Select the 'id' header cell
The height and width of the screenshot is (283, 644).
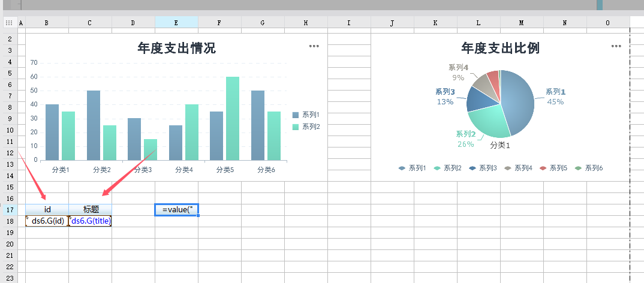pos(47,209)
